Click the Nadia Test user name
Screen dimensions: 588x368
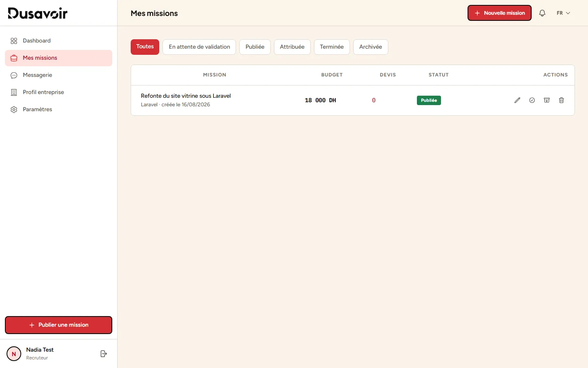coord(40,350)
